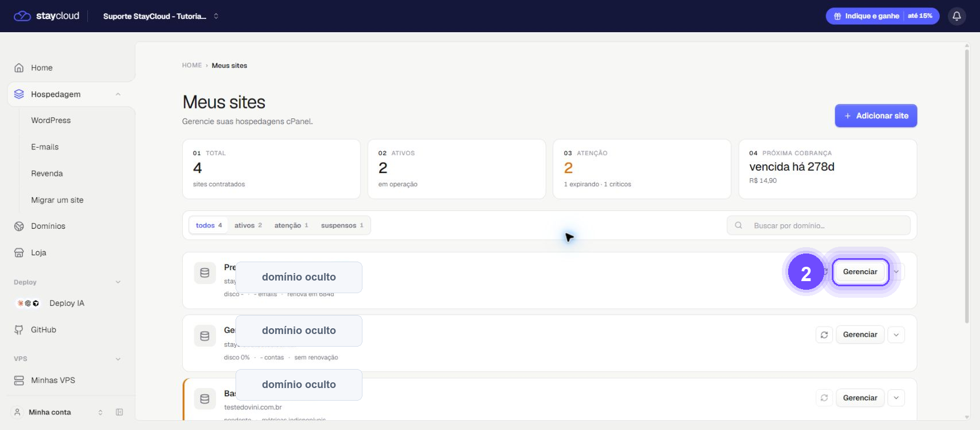Click Gerenciar for the second site
Image resolution: width=980 pixels, height=430 pixels.
click(x=860, y=335)
